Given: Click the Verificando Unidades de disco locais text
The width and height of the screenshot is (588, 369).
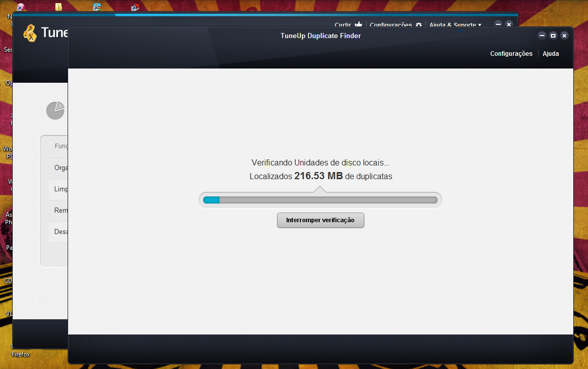Looking at the screenshot, I should pyautogui.click(x=320, y=163).
